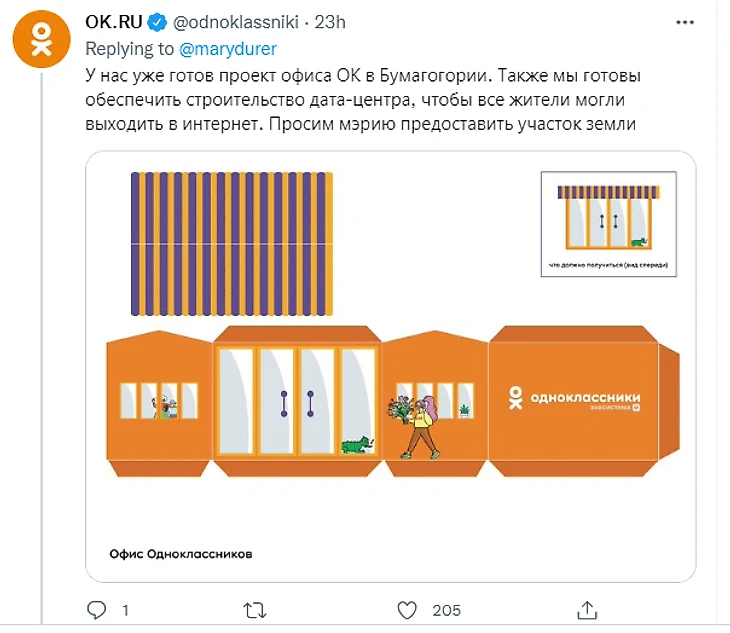Click the OK.RU orange profile avatar

pyautogui.click(x=41, y=39)
